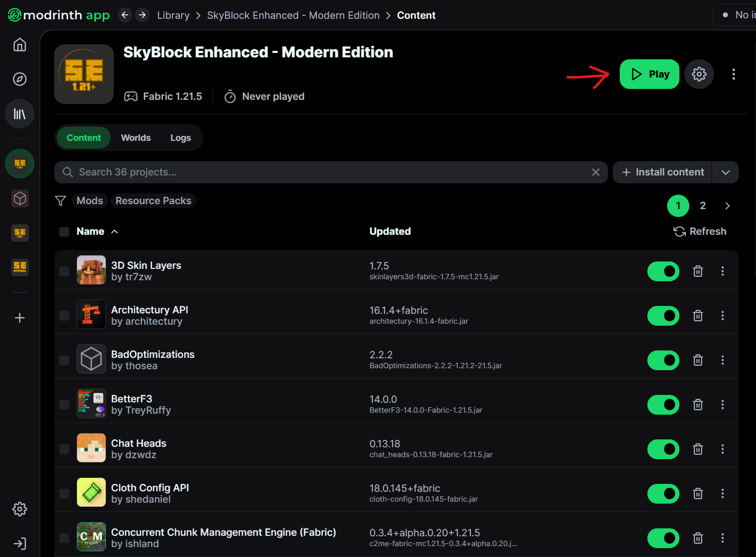This screenshot has height=557, width=756.
Task: Filter by Mods
Action: [x=90, y=201]
